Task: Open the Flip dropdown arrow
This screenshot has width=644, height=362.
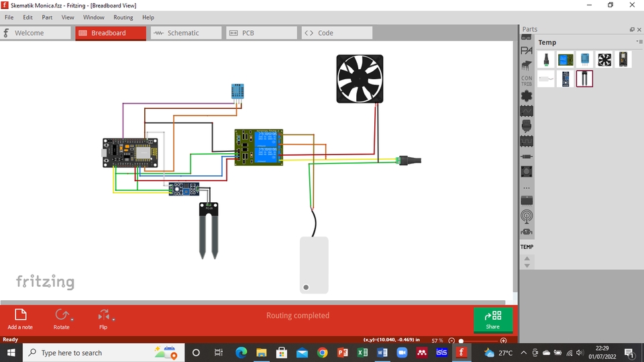Action: pos(113,320)
